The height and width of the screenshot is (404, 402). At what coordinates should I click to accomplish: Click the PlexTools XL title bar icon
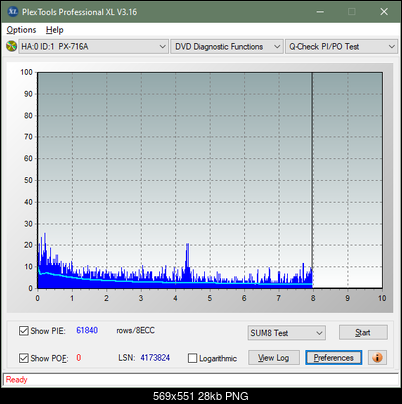click(12, 12)
